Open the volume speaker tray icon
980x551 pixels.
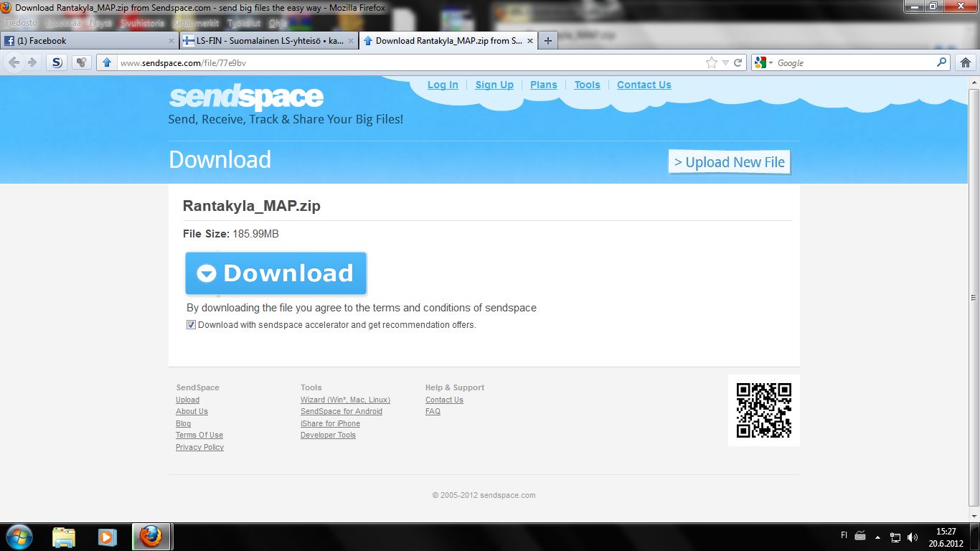pos(913,537)
